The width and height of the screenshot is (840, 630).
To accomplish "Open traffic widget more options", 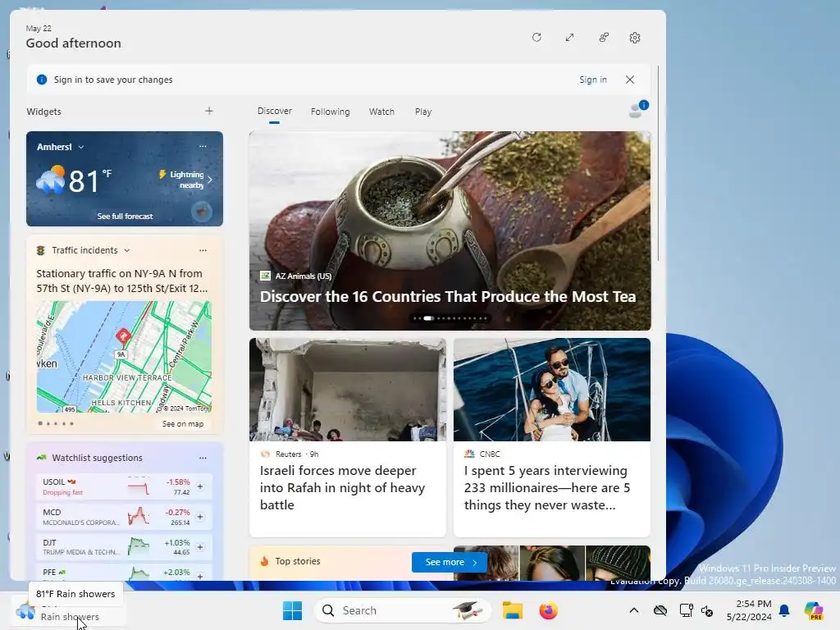I will pyautogui.click(x=203, y=250).
